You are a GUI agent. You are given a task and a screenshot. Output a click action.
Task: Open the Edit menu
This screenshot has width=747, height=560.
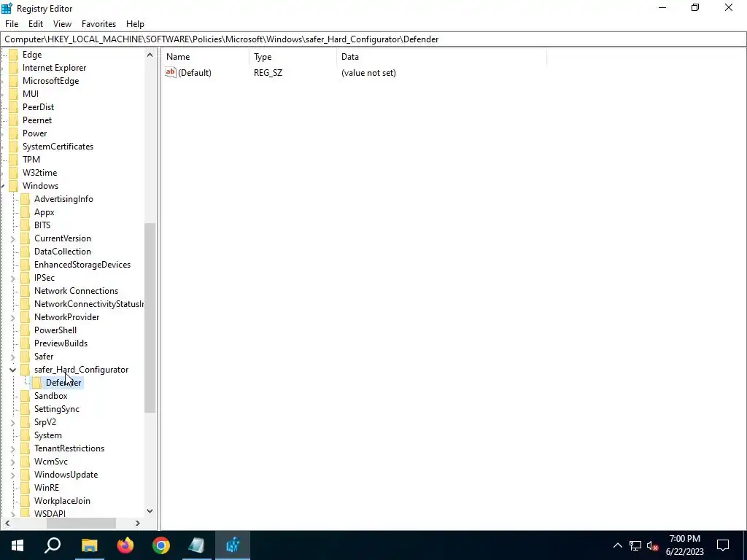coord(36,24)
